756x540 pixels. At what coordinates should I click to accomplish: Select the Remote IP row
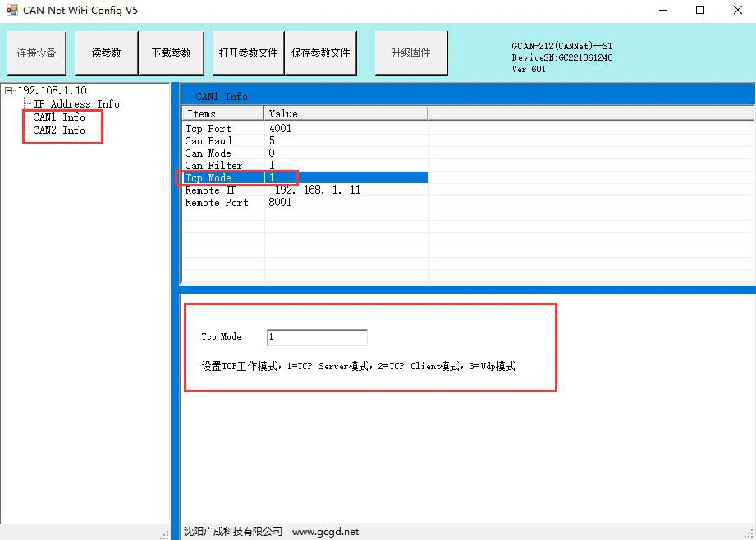pos(211,190)
